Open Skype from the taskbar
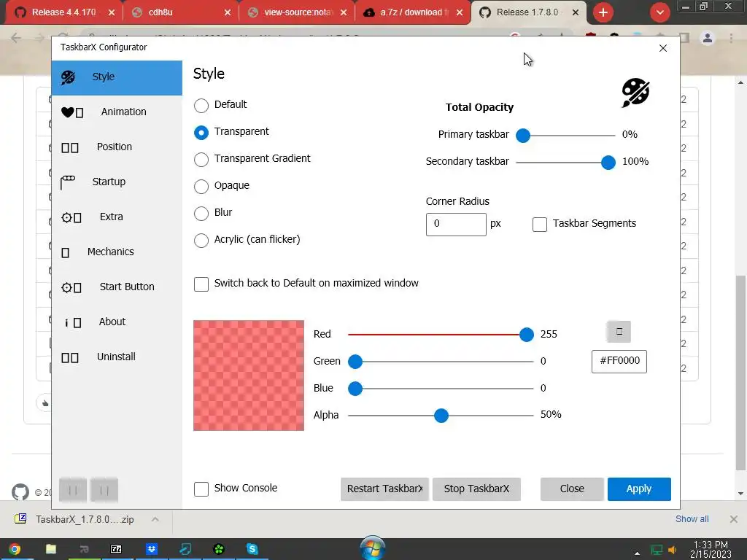This screenshot has width=747, height=560. point(252,550)
